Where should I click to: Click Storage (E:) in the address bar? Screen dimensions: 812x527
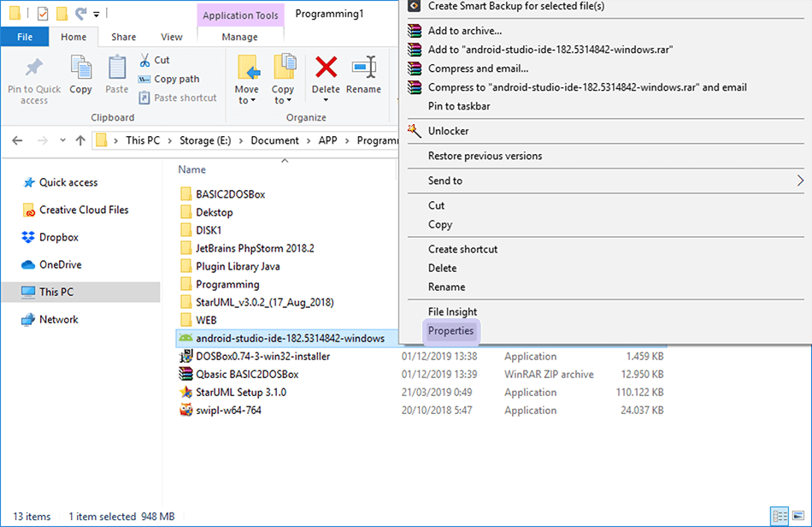pyautogui.click(x=209, y=140)
